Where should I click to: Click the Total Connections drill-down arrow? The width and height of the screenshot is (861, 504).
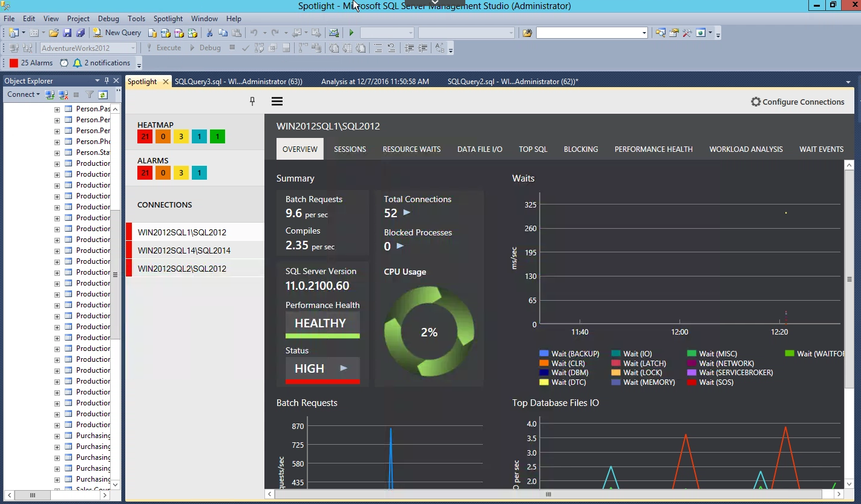[407, 212]
